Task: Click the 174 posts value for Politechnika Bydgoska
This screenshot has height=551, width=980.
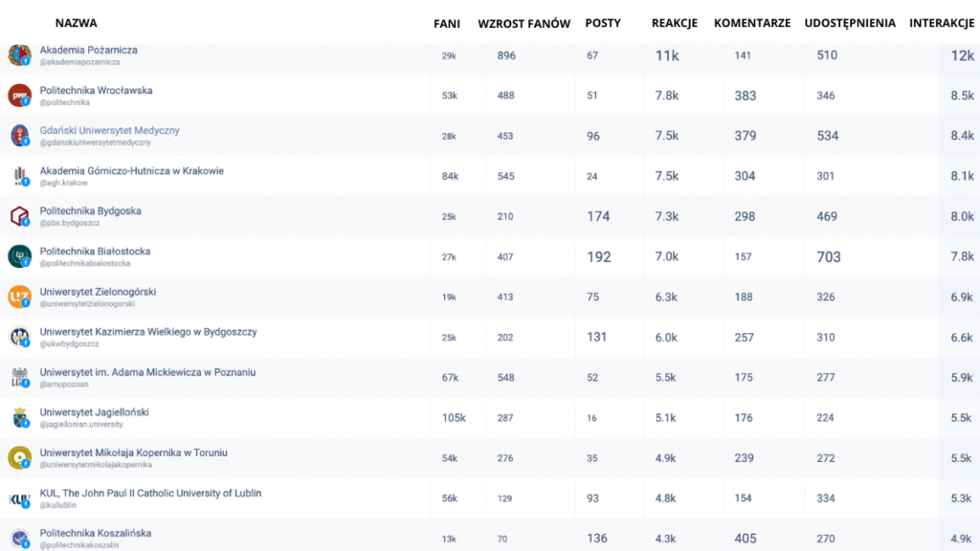Action: coord(598,217)
